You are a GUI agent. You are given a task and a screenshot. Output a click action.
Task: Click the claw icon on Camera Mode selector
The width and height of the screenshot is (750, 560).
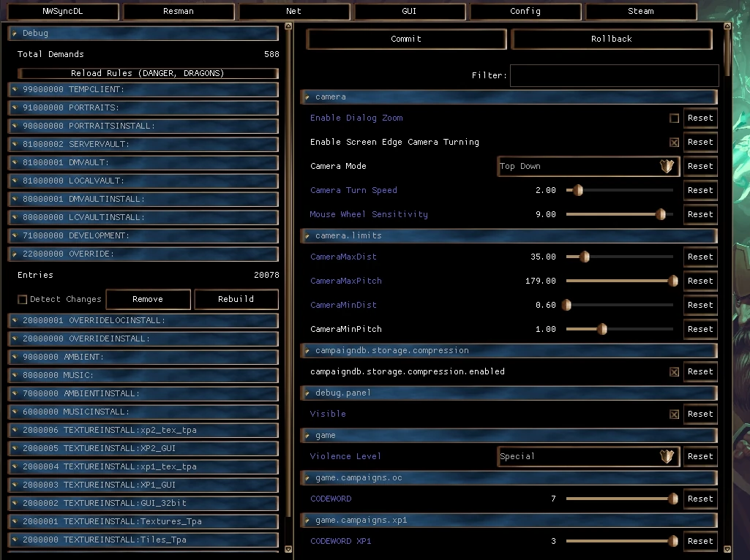[667, 166]
